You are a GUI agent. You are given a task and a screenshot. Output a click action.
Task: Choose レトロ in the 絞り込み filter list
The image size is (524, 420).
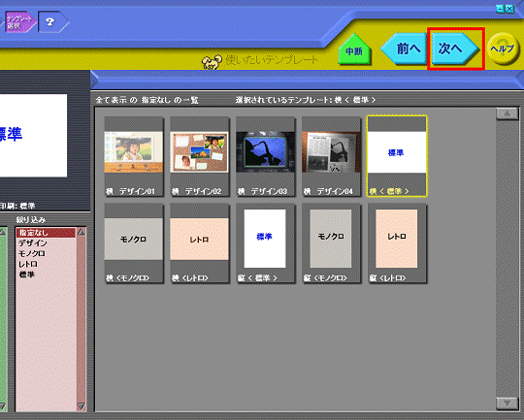[x=46, y=264]
